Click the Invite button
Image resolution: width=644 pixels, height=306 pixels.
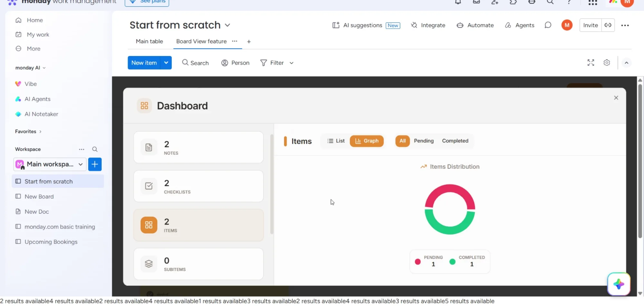tap(590, 25)
